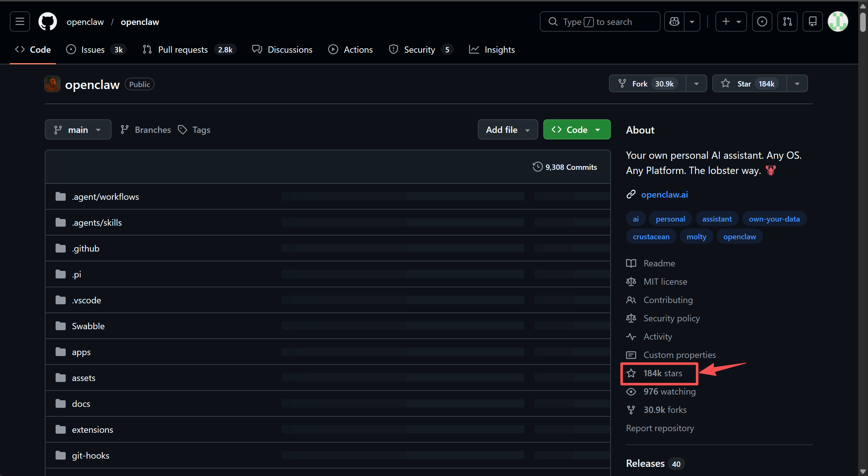Viewport: 868px width, 476px height.
Task: Click the openclaw owner breadcrumb link
Action: point(85,22)
